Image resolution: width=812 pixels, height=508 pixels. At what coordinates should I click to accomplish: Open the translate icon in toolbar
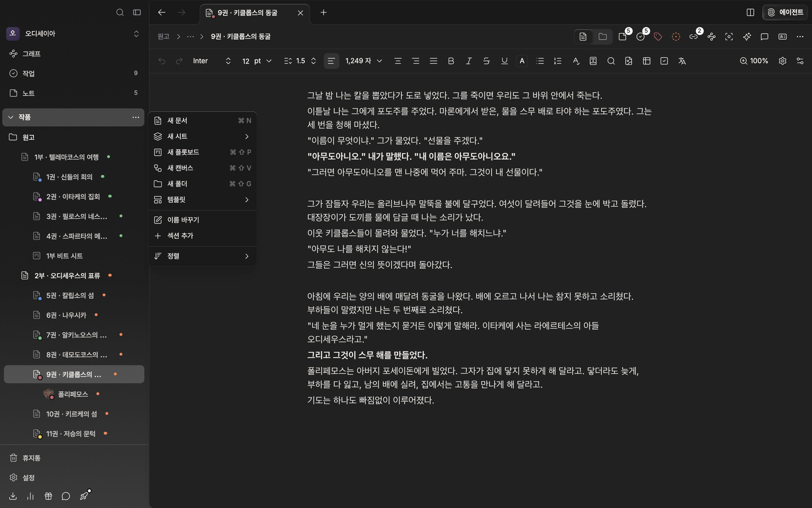[682, 61]
